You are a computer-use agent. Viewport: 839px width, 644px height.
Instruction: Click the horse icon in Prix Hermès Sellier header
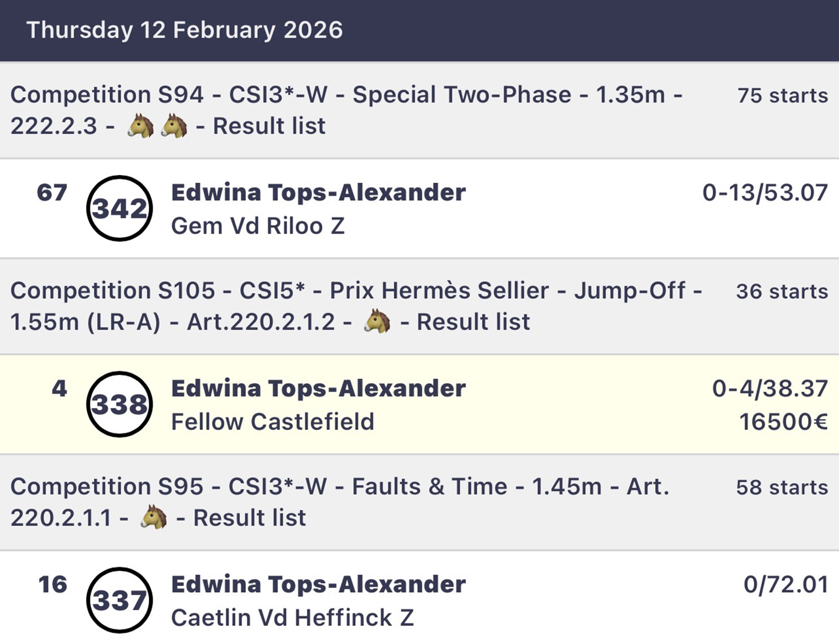[x=378, y=322]
